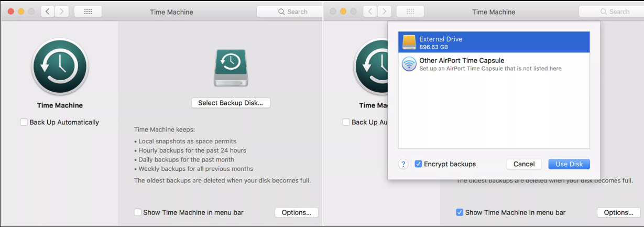Click the back arrow in left window toolbar

click(x=48, y=12)
